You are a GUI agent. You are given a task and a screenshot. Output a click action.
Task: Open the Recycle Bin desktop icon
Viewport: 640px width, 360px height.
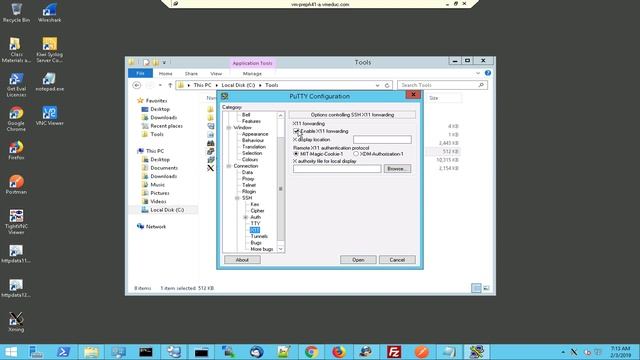coord(16,13)
